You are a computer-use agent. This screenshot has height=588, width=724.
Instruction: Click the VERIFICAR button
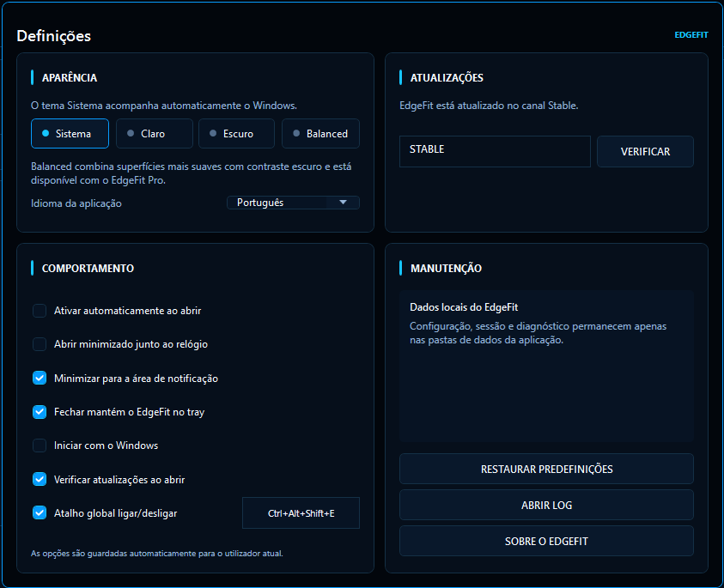645,151
